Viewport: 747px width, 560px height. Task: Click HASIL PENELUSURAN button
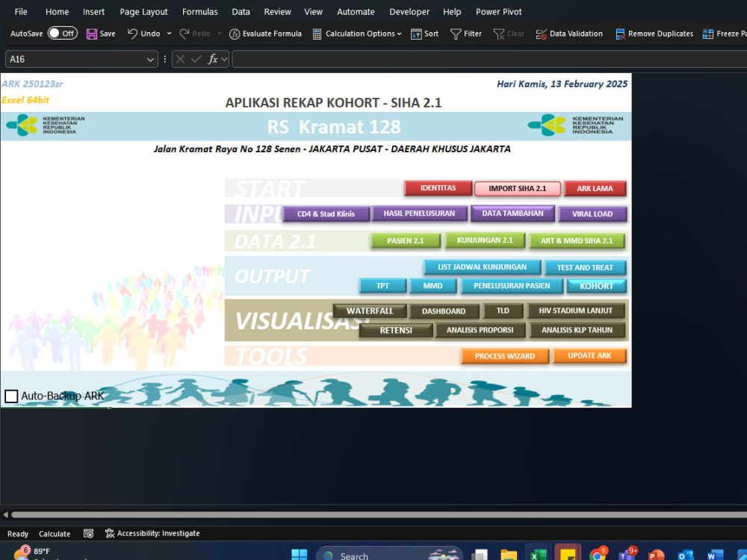point(419,214)
